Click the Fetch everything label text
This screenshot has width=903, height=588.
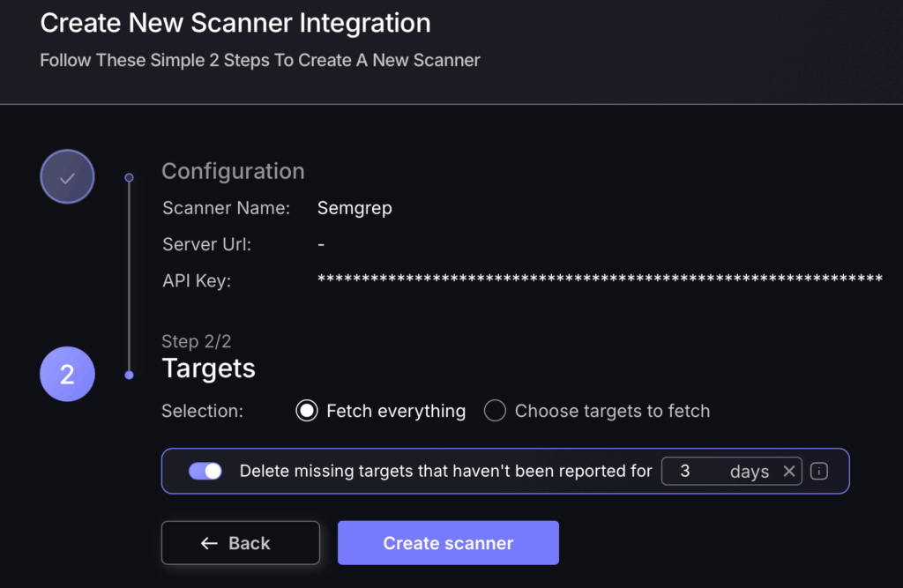click(396, 411)
